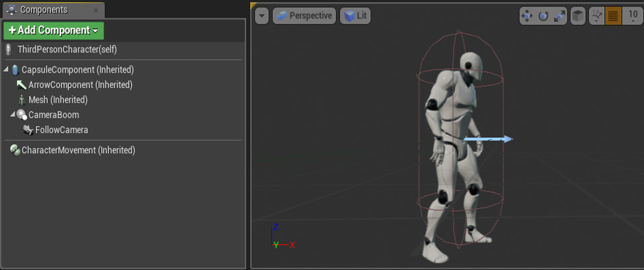Open the Lit view mode menu
644x270 pixels.
(356, 16)
